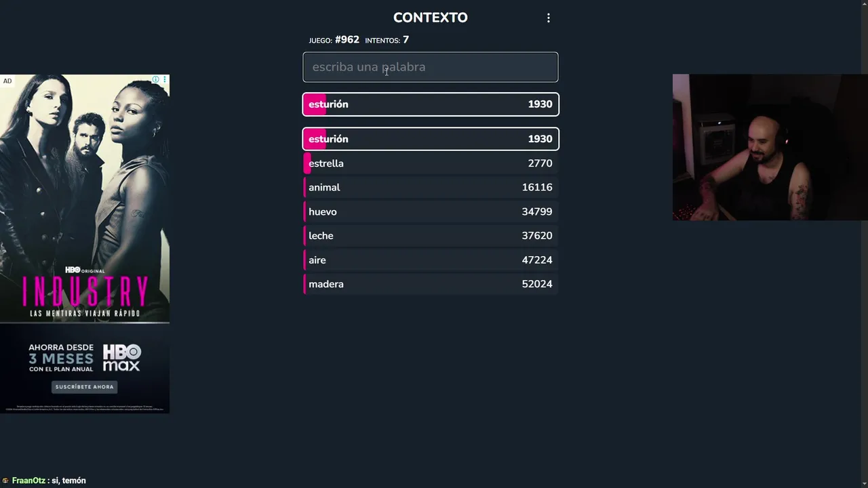The image size is (868, 488).
Task: Click the ad info icon
Action: tap(155, 80)
